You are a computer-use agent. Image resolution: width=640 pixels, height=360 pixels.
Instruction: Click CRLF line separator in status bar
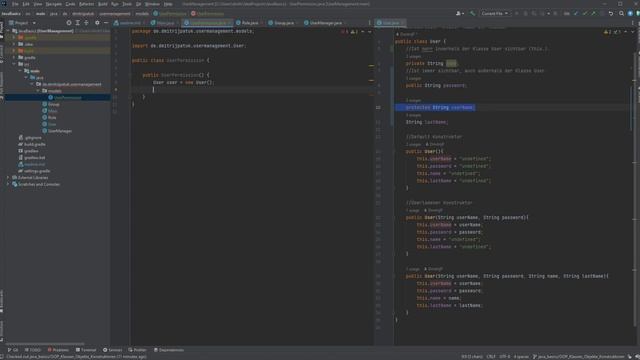[491, 357]
